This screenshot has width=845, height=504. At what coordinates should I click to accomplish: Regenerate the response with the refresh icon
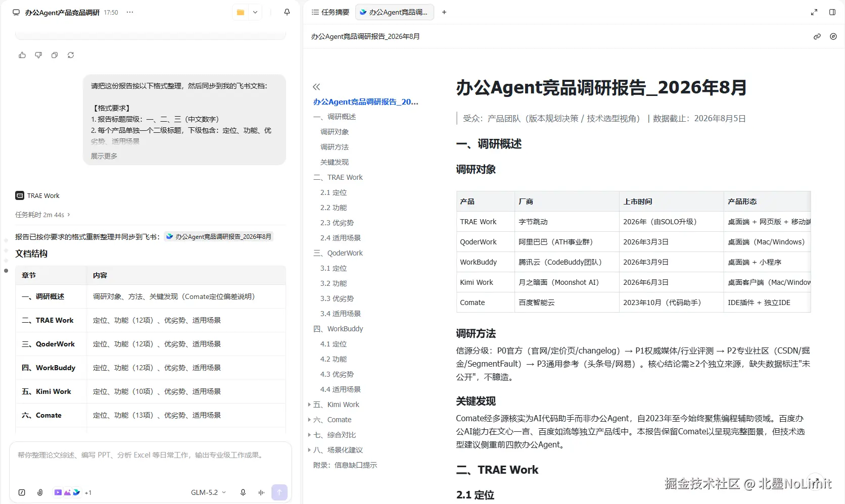click(71, 55)
